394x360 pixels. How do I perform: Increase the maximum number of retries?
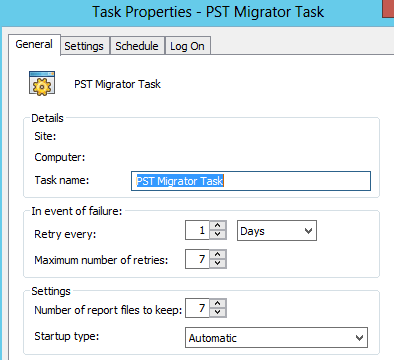[218, 254]
